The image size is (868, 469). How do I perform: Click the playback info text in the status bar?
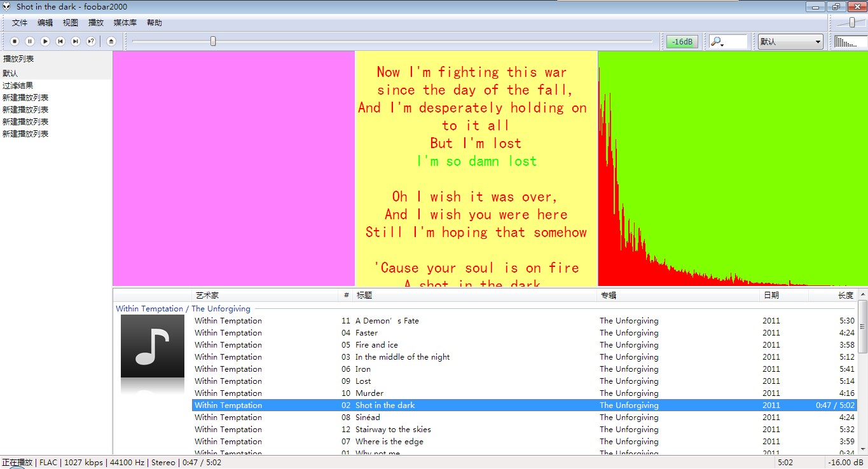pyautogui.click(x=111, y=463)
